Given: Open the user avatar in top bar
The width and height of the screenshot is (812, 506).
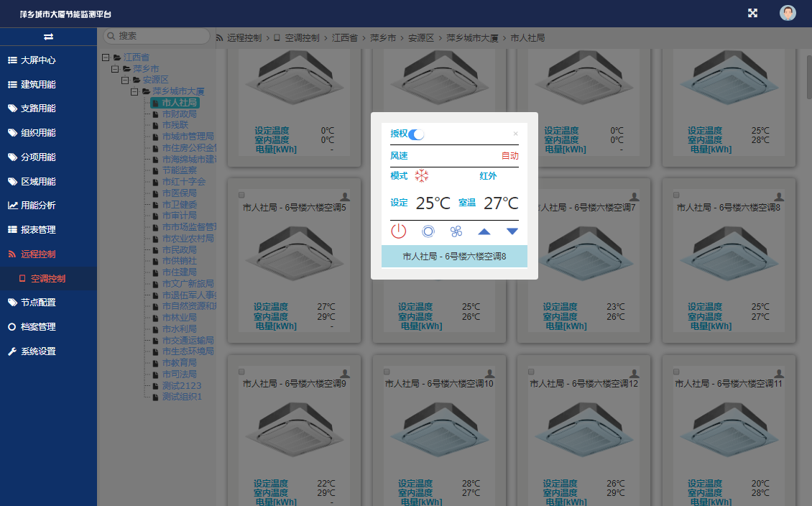Looking at the screenshot, I should [x=788, y=13].
